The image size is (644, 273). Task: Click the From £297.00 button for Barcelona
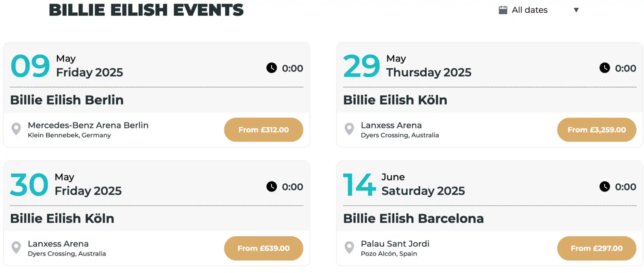pos(597,248)
